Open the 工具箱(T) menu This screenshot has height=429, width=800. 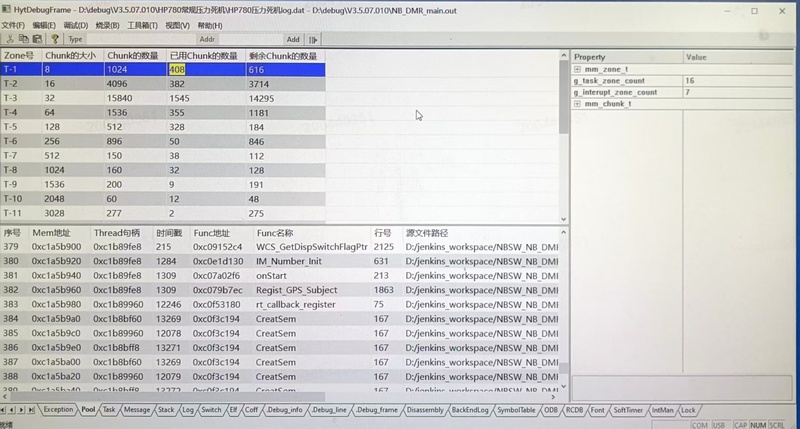tap(142, 25)
